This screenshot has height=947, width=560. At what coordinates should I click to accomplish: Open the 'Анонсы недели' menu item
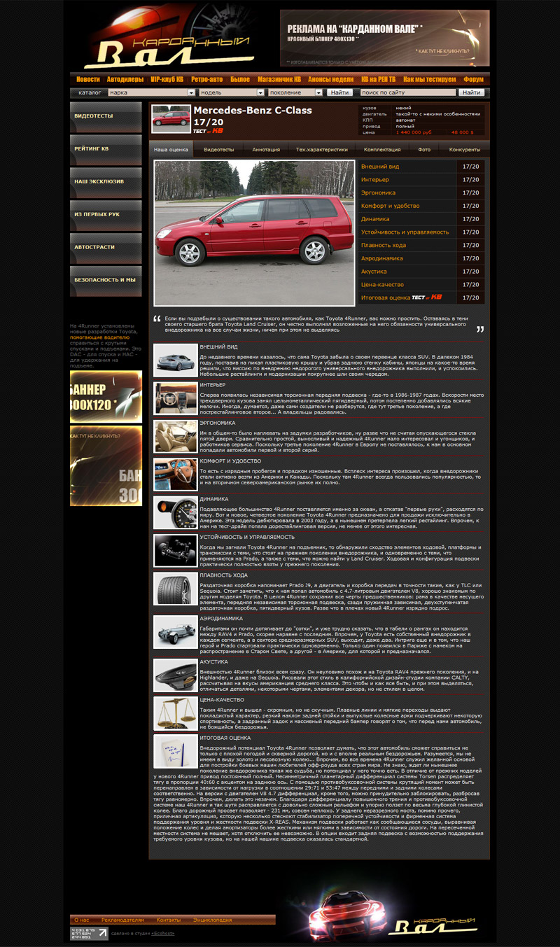(x=331, y=79)
